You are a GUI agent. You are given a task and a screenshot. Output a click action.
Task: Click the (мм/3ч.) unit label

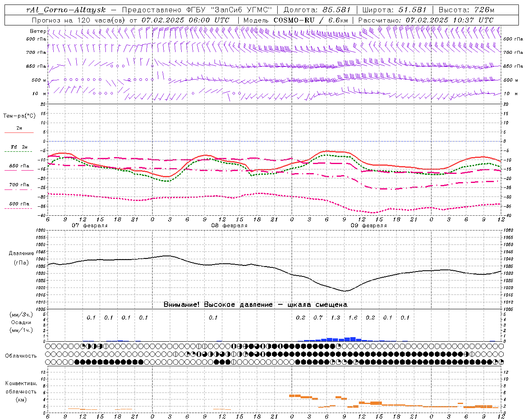[x=21, y=315]
